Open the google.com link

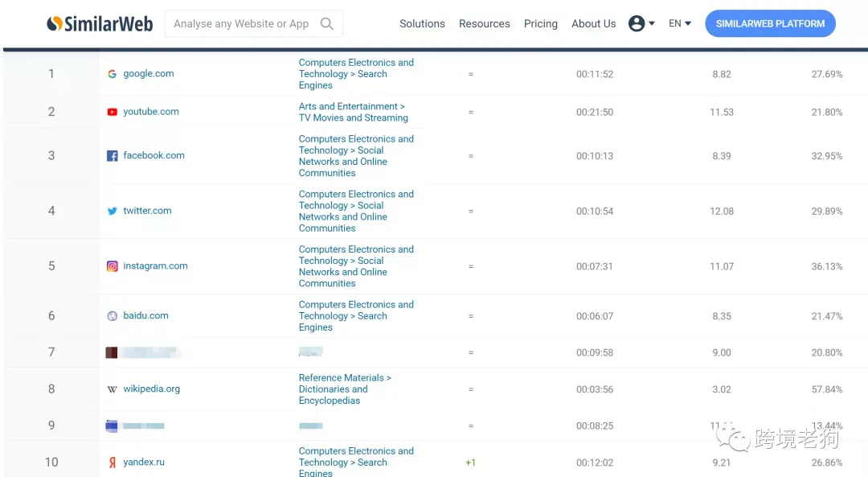coord(149,74)
